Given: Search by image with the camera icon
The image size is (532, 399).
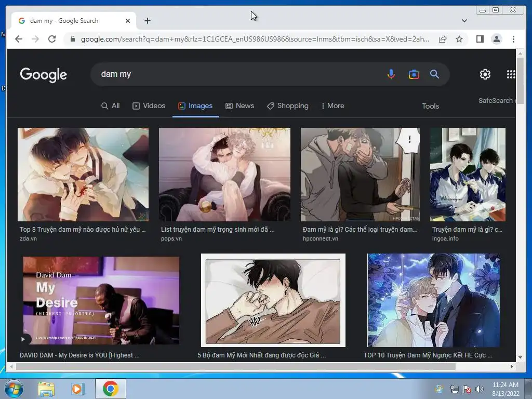Looking at the screenshot, I should pos(414,74).
